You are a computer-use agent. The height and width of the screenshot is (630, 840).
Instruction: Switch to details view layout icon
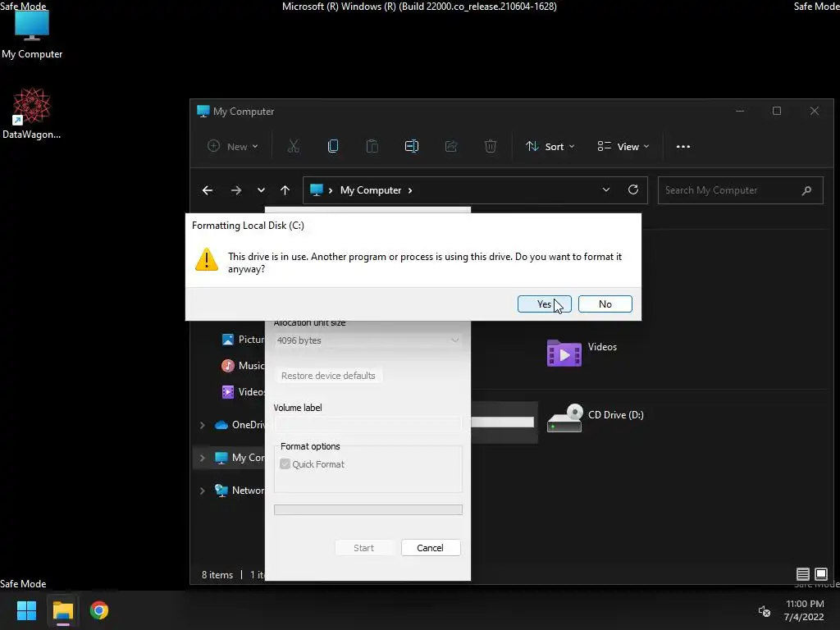coord(802,574)
